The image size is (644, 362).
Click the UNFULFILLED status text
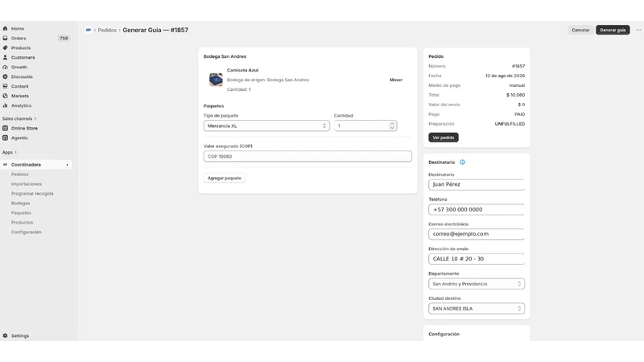pyautogui.click(x=510, y=124)
